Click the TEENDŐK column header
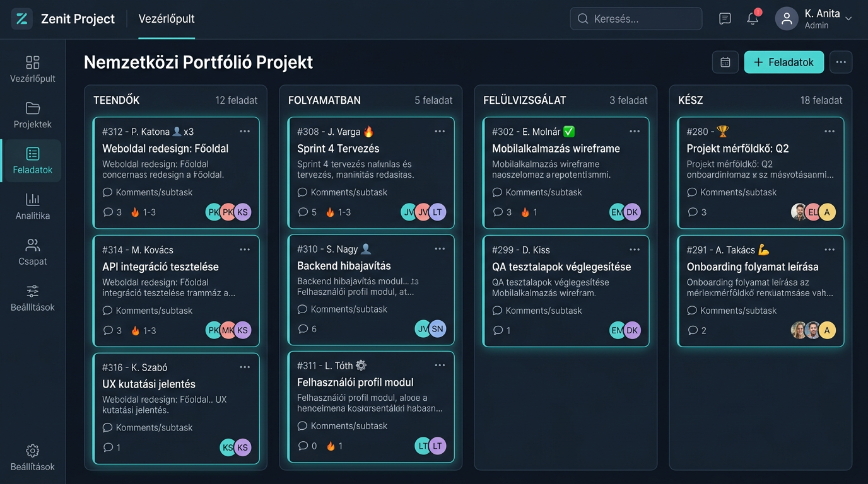This screenshot has height=484, width=868. 117,100
